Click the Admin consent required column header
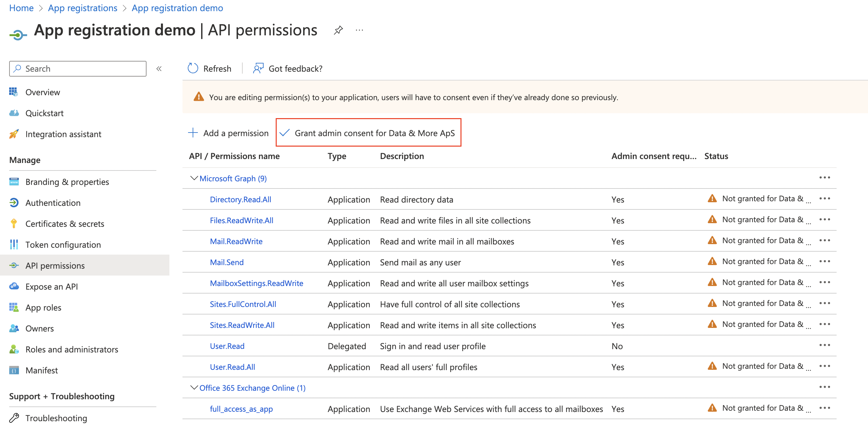 (654, 156)
